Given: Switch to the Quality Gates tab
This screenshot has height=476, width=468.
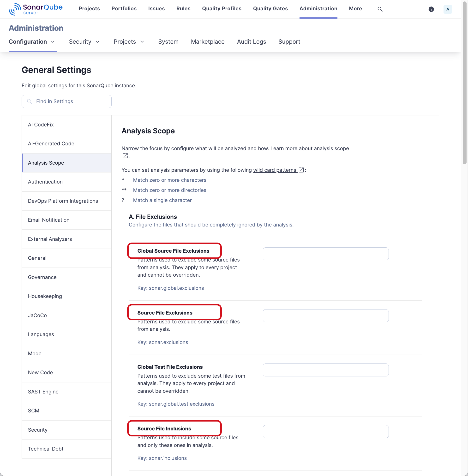Looking at the screenshot, I should click(x=270, y=9).
